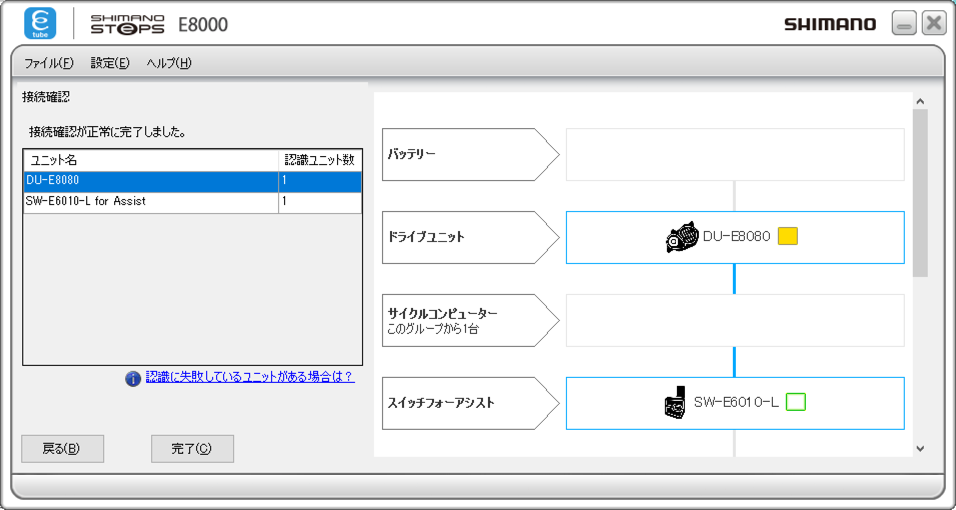Image resolution: width=956 pixels, height=510 pixels.
Task: Select the SW-E6010-L for Assist row
Action: pyautogui.click(x=150, y=201)
